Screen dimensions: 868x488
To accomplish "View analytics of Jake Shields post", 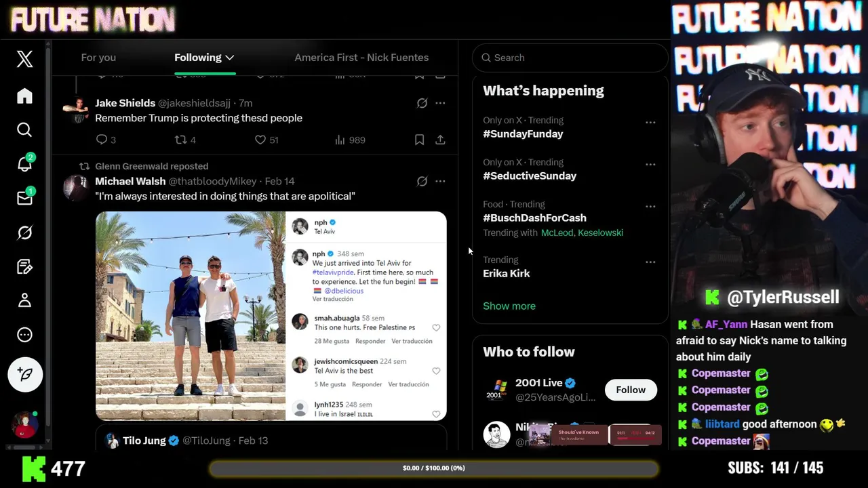I will (x=350, y=140).
